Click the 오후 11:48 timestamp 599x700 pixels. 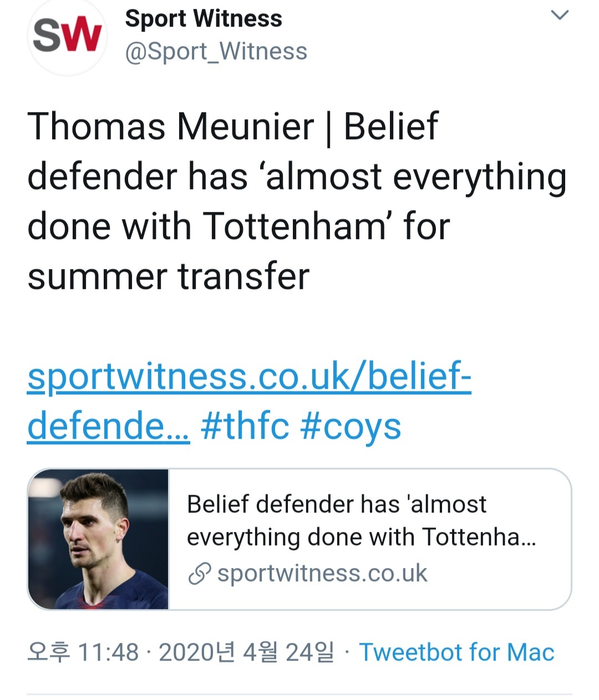point(83,652)
